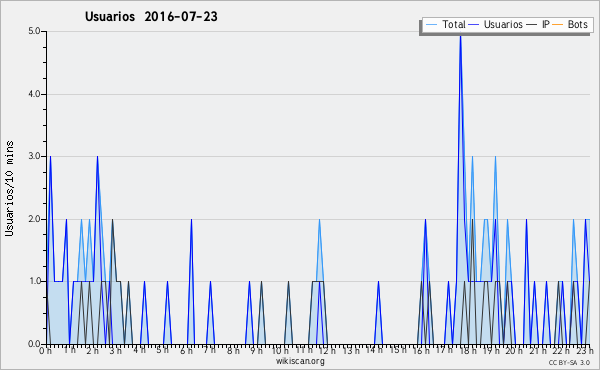Click the chart title 'Usuarios 2016-07-23'
The image size is (600, 370).
pos(151,16)
